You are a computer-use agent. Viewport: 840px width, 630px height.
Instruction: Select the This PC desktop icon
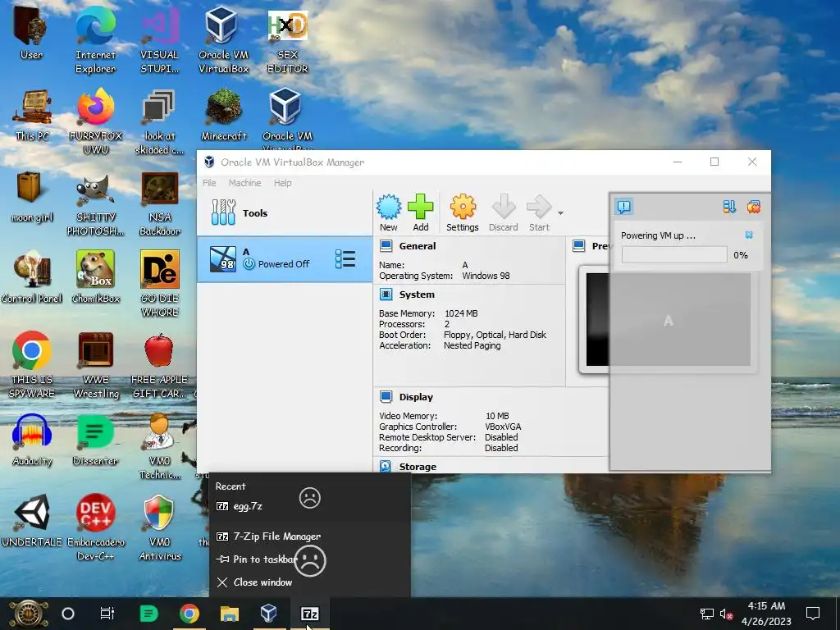[x=32, y=115]
